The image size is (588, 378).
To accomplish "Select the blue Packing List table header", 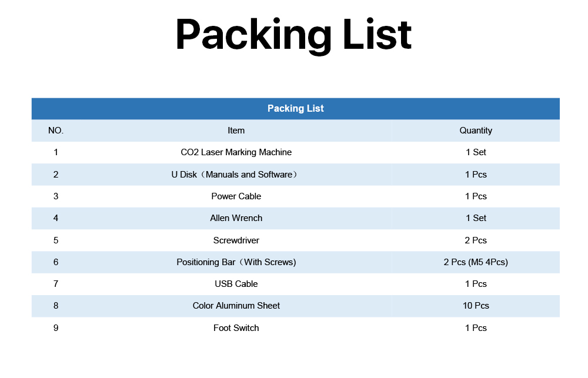I will pyautogui.click(x=296, y=109).
